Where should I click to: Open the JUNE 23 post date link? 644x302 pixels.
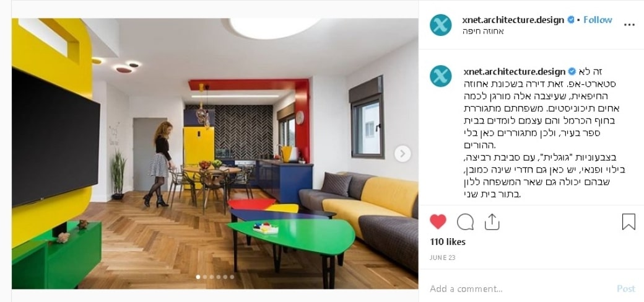pyautogui.click(x=443, y=257)
